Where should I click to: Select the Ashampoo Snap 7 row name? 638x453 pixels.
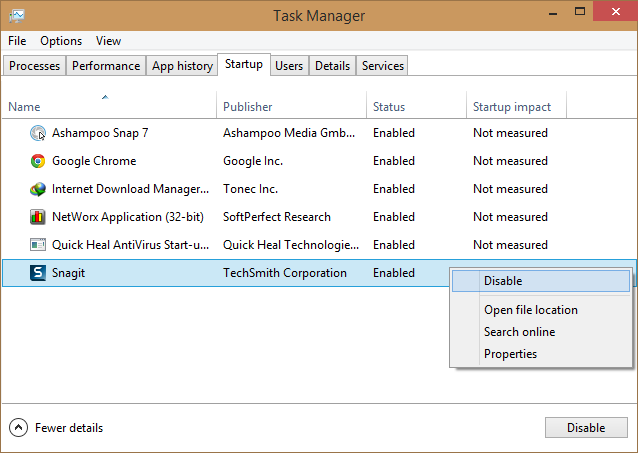tap(100, 133)
